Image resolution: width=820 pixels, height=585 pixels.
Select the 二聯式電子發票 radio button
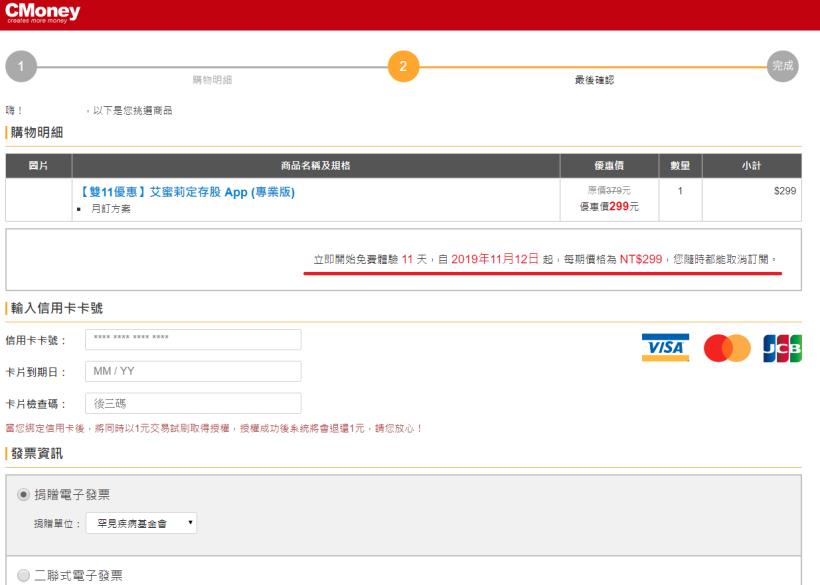[23, 576]
